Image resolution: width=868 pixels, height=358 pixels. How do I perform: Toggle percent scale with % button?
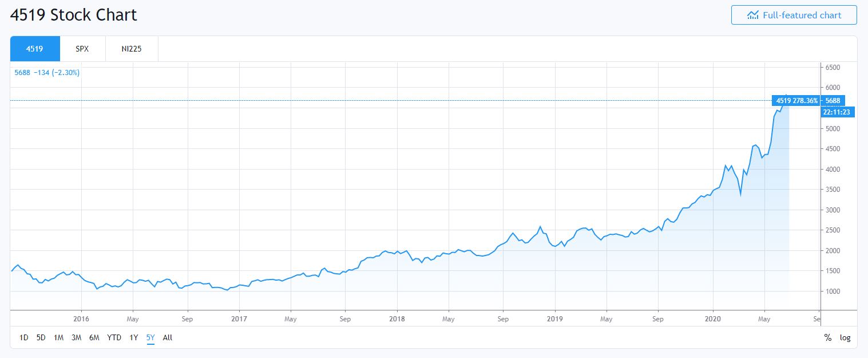[827, 337]
